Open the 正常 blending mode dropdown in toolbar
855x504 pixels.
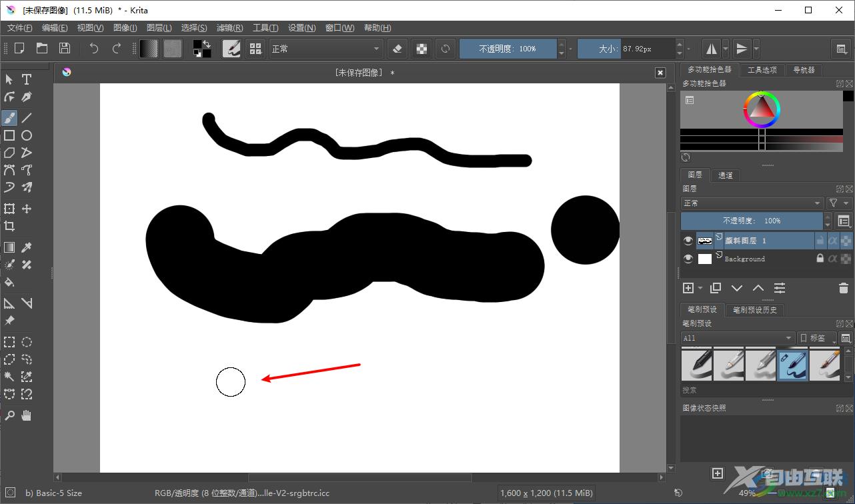point(325,49)
